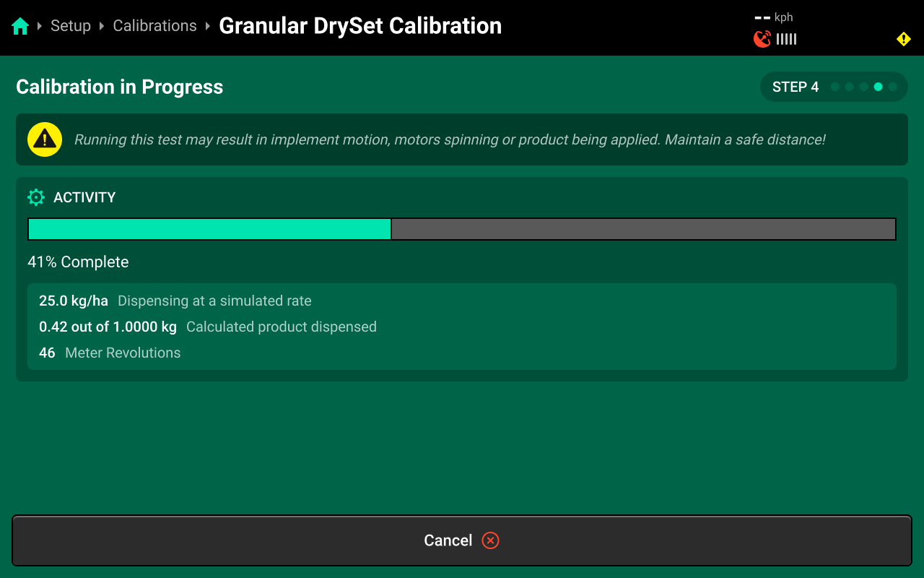Click the STEP 4 indicator label

tap(796, 87)
